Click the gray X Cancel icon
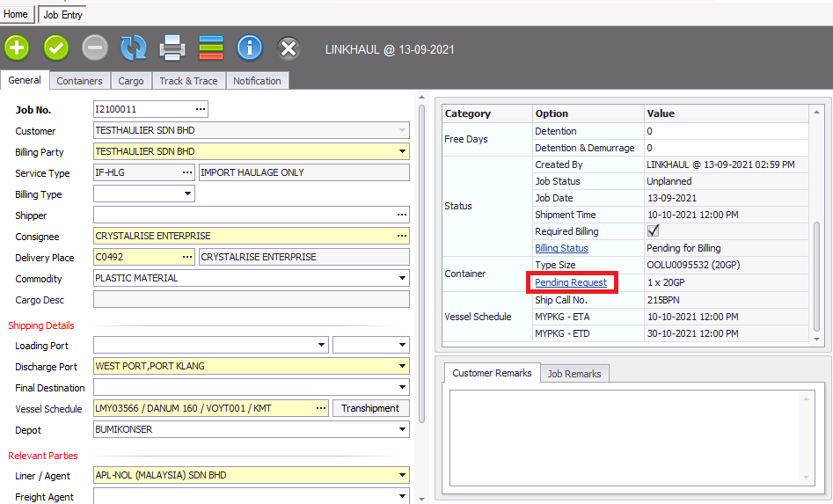The image size is (833, 504). click(x=289, y=48)
